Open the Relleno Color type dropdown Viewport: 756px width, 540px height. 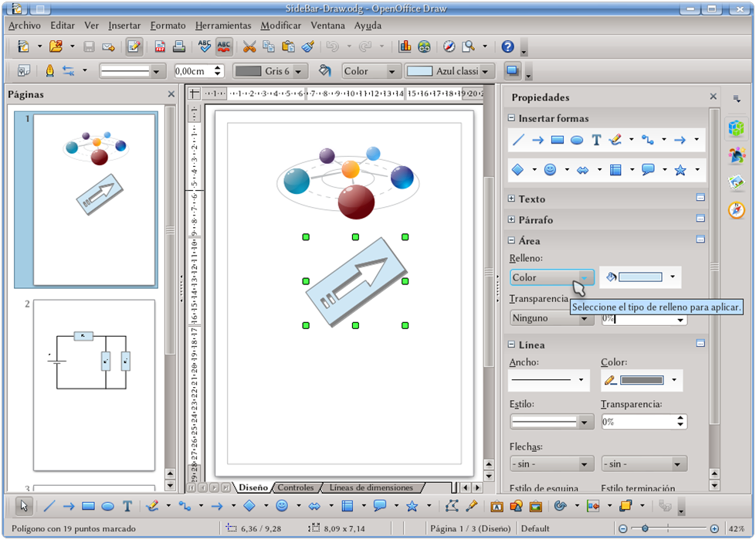click(551, 277)
